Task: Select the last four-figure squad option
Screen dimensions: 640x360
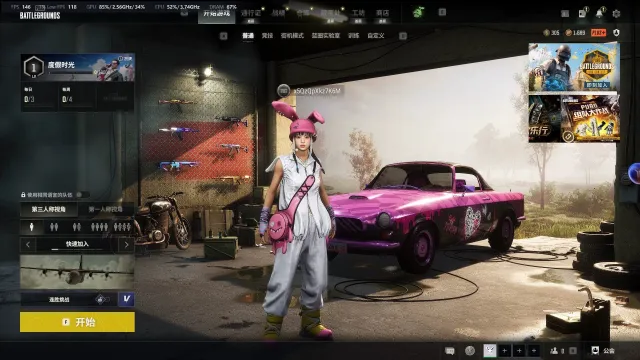Action: [122, 227]
